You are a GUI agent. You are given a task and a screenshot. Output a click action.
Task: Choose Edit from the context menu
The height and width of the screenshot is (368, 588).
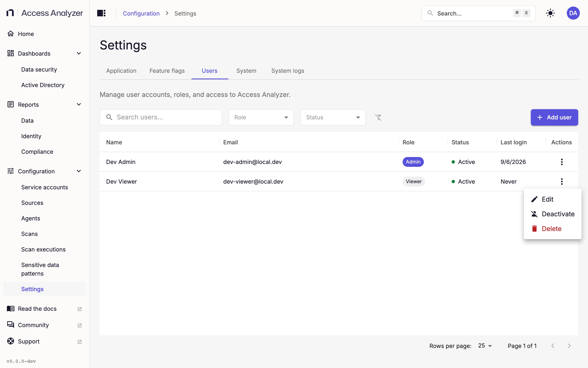552,199
